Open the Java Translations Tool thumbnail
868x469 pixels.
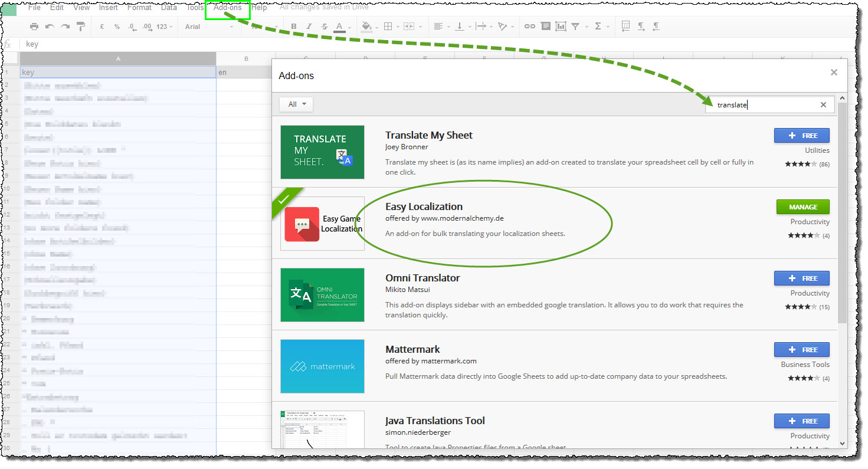(322, 430)
